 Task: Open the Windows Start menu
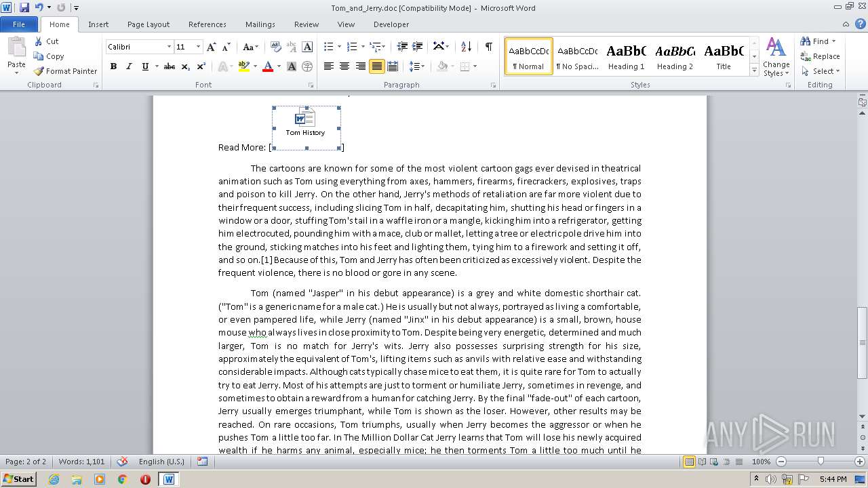[18, 479]
